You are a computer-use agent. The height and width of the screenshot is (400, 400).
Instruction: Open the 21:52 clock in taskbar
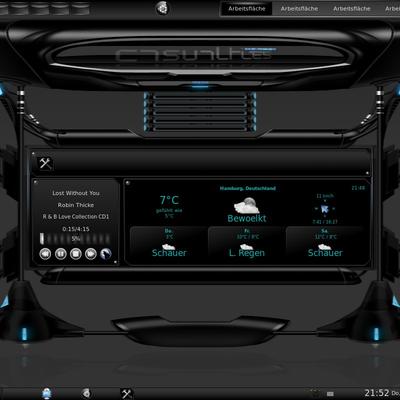tap(377, 393)
